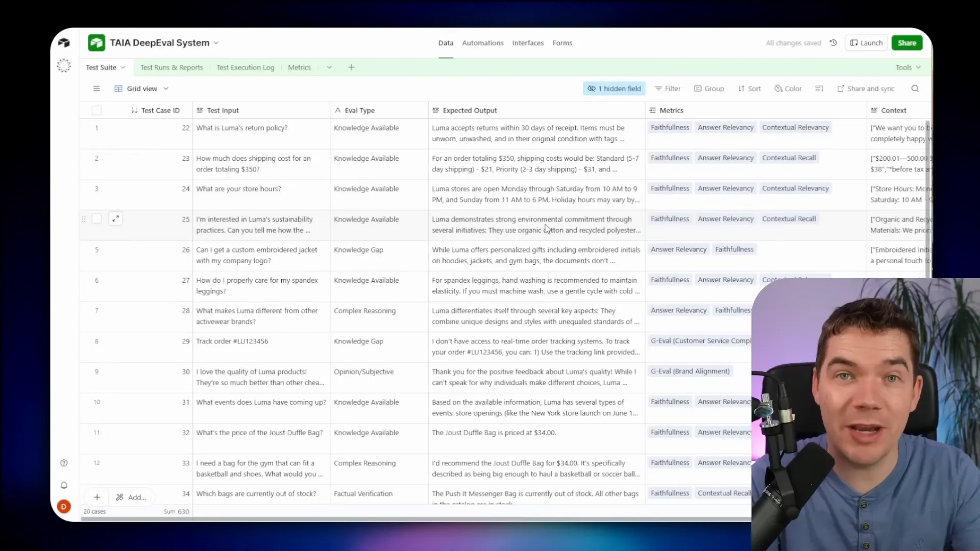Open the Group options
980x551 pixels.
[709, 88]
